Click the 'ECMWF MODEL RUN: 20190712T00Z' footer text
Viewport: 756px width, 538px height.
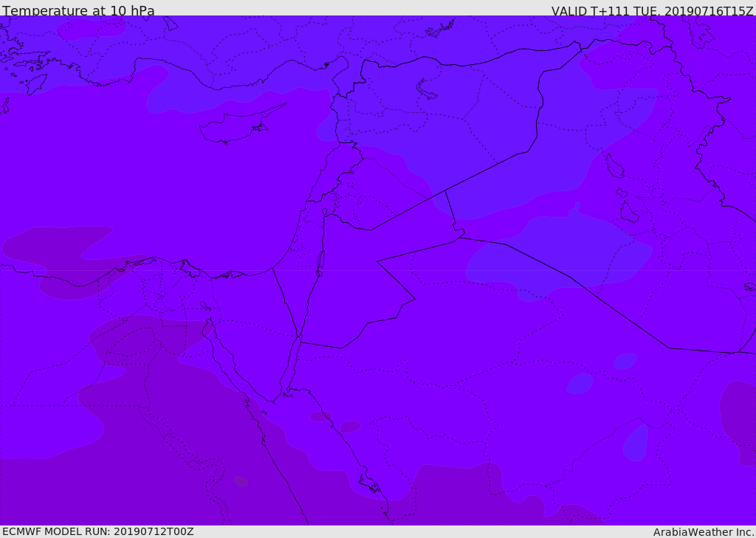[x=98, y=531]
